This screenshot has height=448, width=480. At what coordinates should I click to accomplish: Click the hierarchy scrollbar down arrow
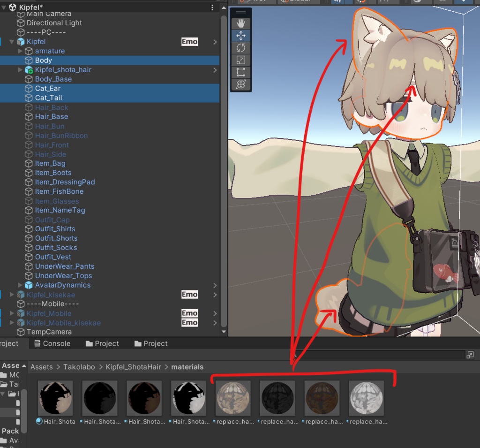pos(224,332)
